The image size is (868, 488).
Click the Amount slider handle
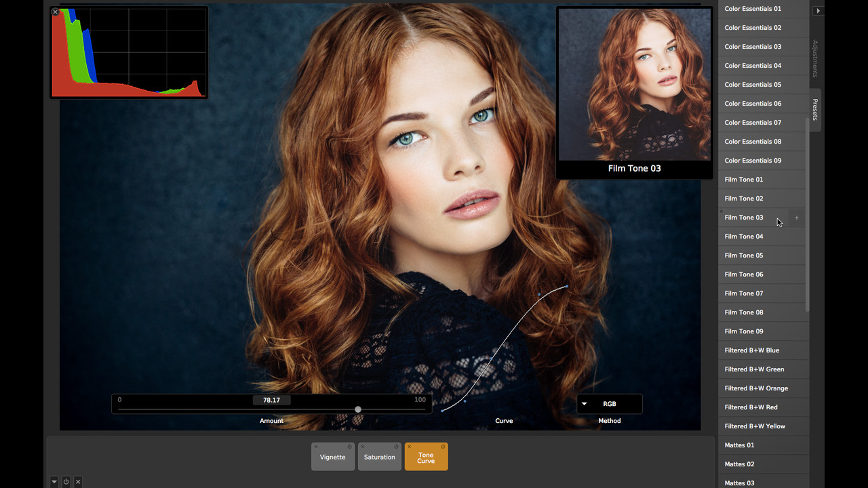coord(358,409)
